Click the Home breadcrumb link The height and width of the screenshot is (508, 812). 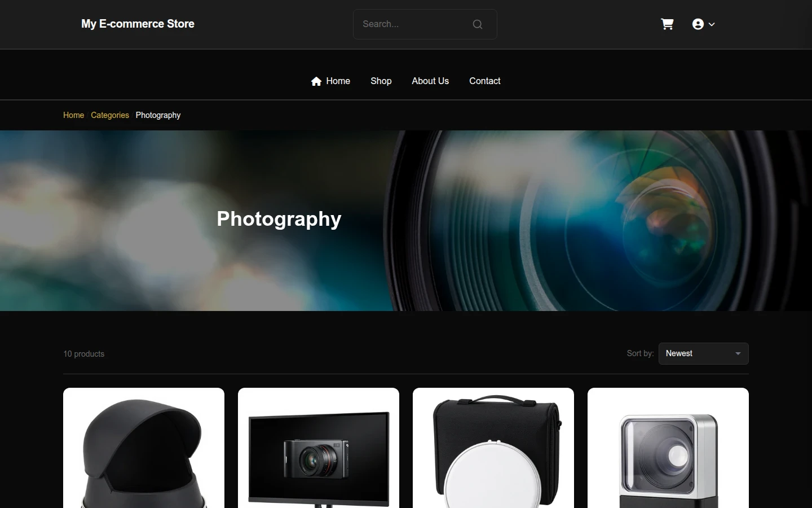73,115
